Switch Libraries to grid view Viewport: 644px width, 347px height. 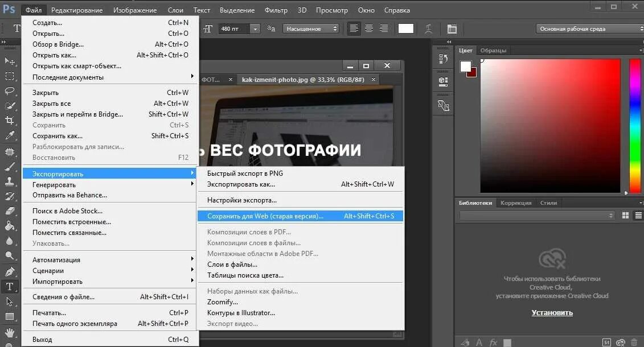pos(626,216)
